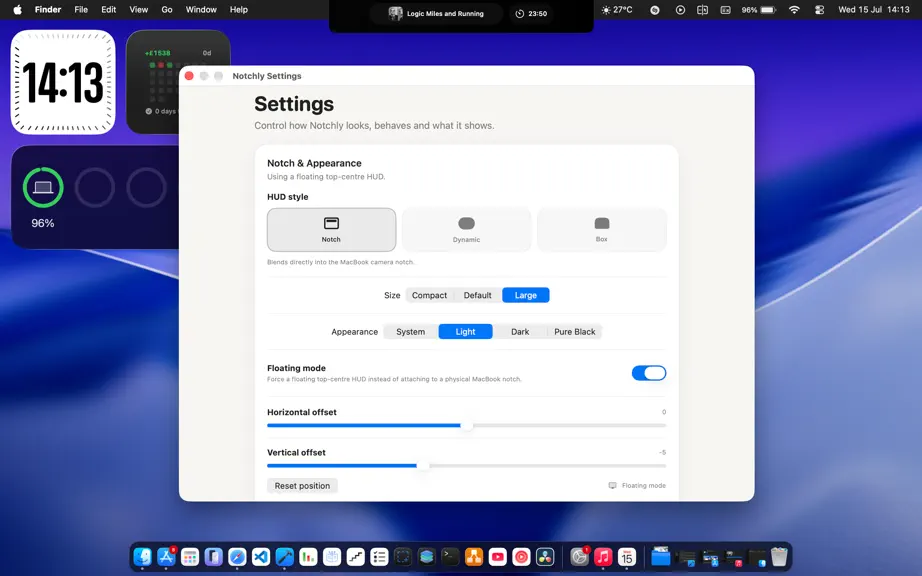Choose Light appearance
The height and width of the screenshot is (576, 922).
pyautogui.click(x=465, y=331)
